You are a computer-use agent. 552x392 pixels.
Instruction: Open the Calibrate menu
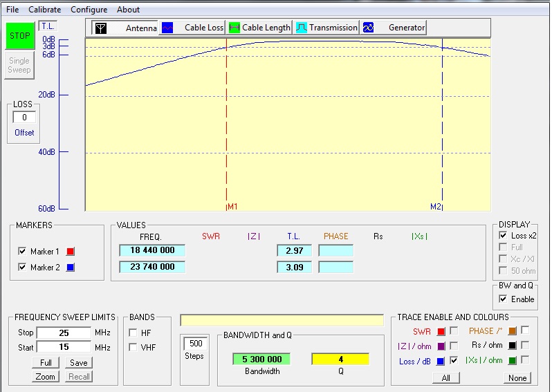(45, 10)
